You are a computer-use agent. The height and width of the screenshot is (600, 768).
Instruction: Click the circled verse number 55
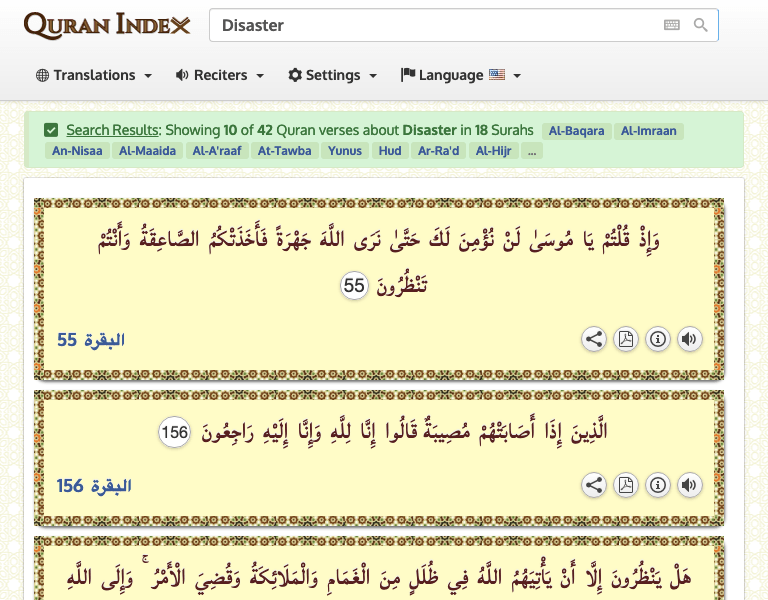[354, 286]
